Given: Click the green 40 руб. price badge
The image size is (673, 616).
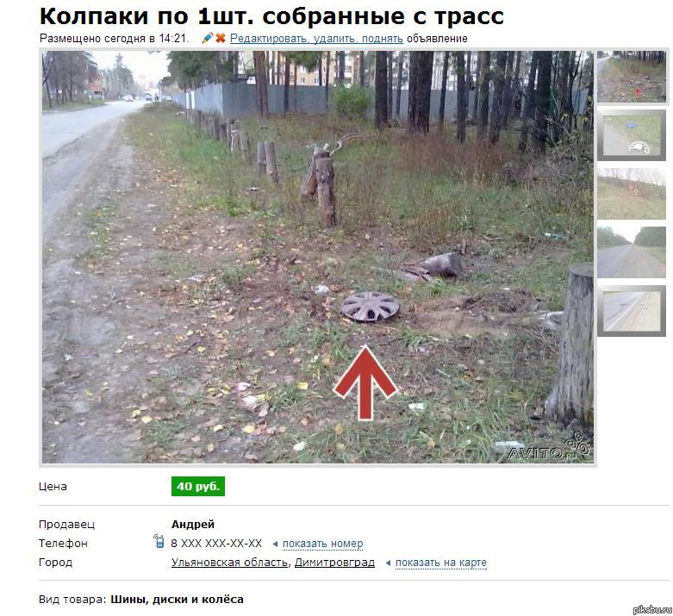Looking at the screenshot, I should point(198,487).
